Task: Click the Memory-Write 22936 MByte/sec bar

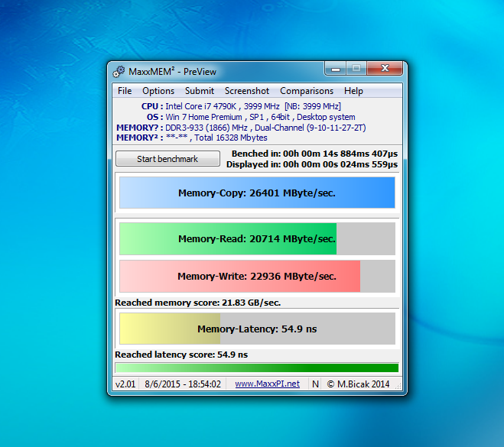Action: pyautogui.click(x=257, y=276)
